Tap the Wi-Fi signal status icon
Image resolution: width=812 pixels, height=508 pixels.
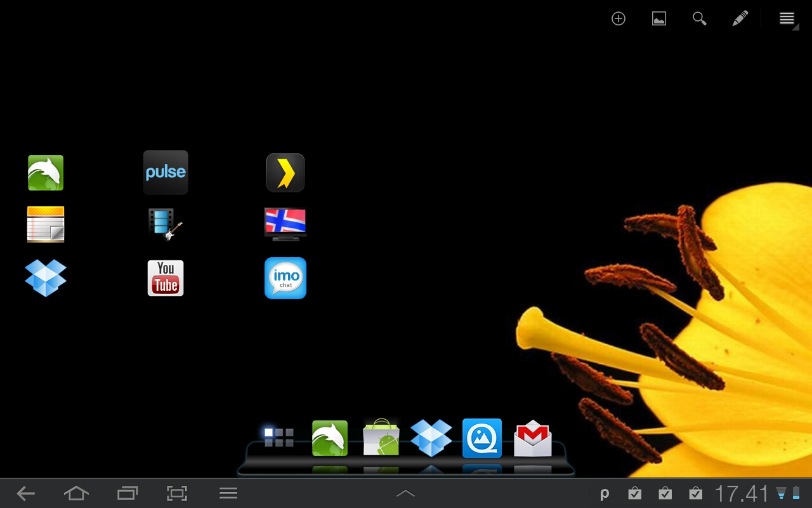point(782,494)
